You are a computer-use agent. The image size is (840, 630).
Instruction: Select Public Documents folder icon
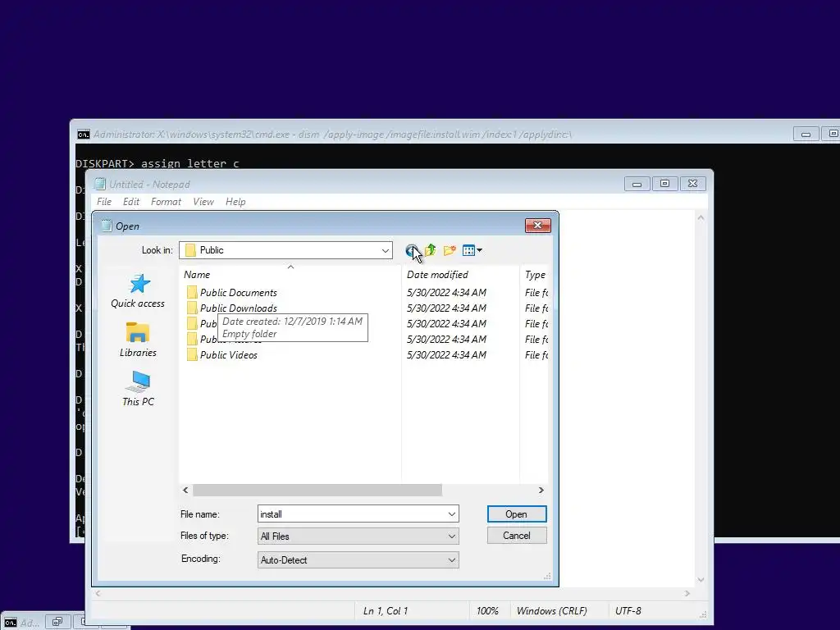192,293
